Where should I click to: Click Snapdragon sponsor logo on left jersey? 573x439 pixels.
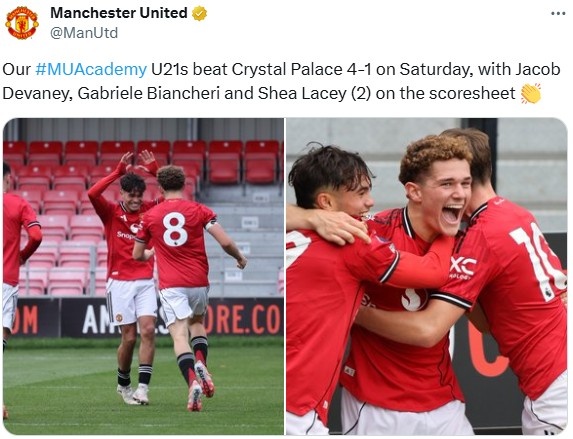[x=126, y=235]
